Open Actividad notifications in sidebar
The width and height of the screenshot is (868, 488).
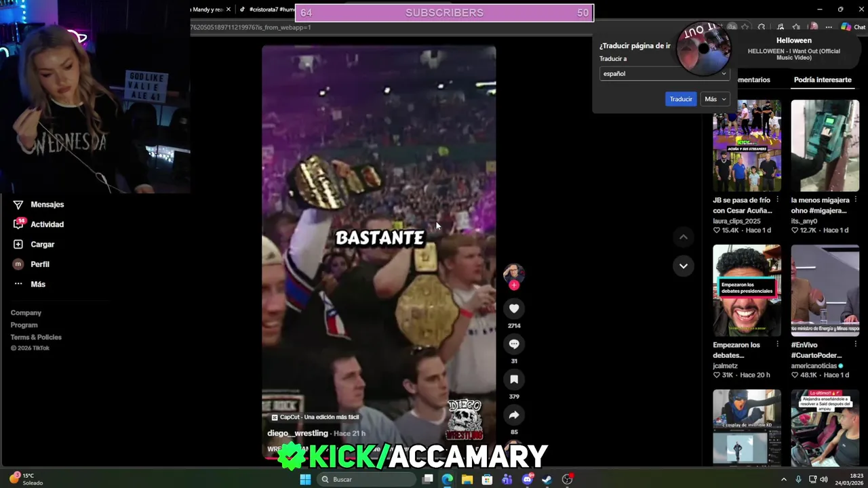39,224
